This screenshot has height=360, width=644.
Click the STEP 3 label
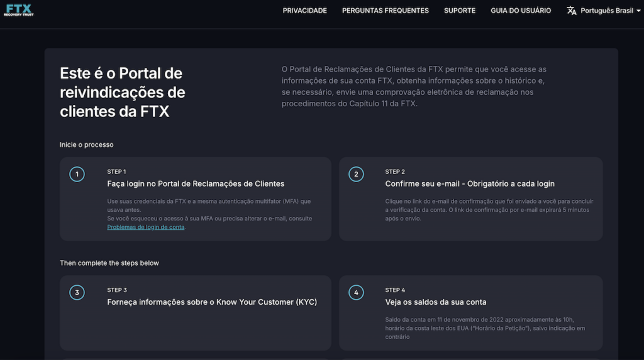point(117,290)
